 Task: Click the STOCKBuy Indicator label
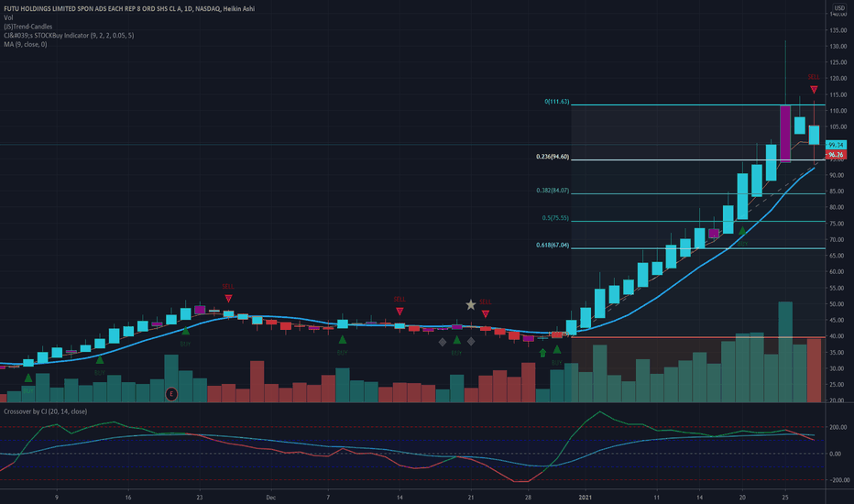[x=69, y=36]
